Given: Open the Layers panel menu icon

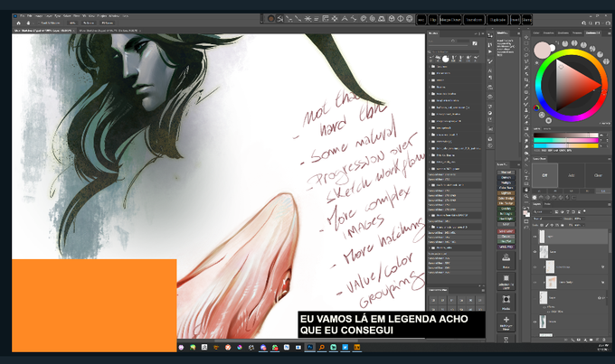Looking at the screenshot, I should [609, 204].
